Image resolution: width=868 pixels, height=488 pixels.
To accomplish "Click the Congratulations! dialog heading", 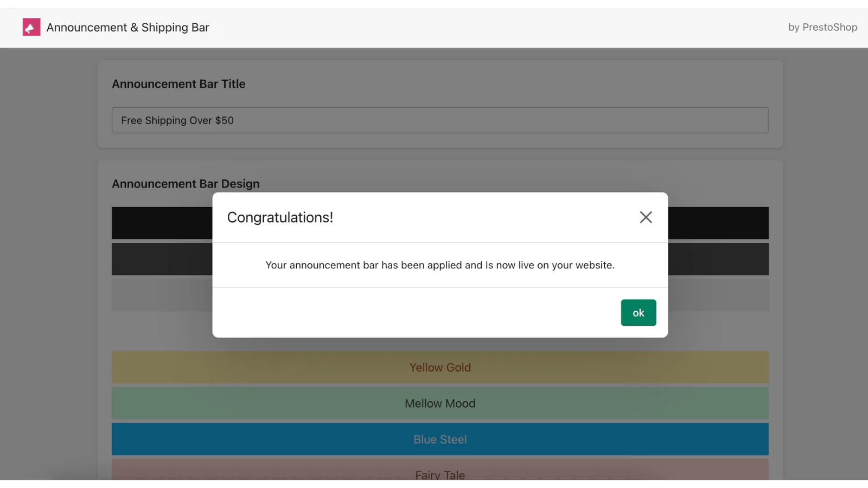I will [x=280, y=217].
